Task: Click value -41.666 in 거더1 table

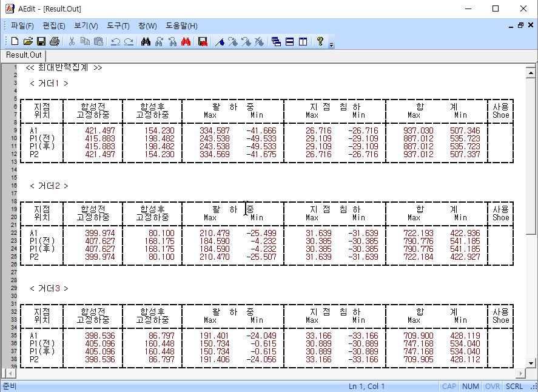Action: [x=261, y=131]
